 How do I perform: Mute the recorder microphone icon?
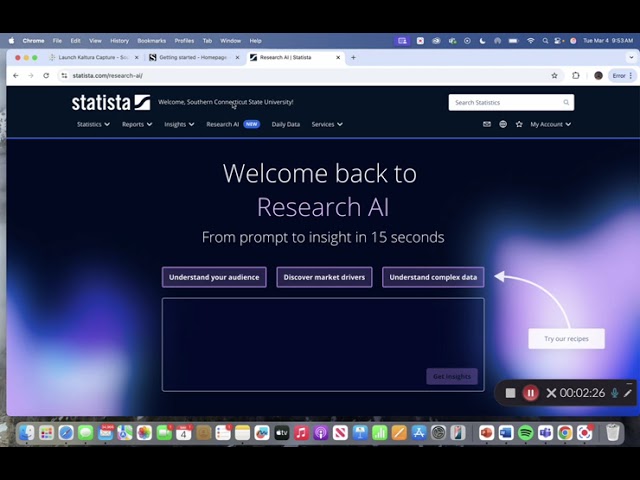click(x=614, y=393)
